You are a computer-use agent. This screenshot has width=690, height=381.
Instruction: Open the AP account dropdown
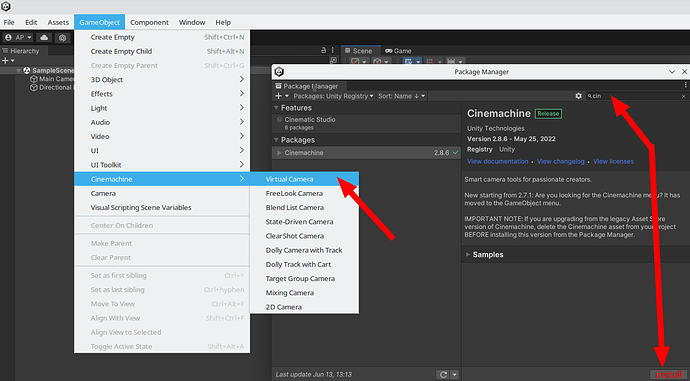pos(18,38)
